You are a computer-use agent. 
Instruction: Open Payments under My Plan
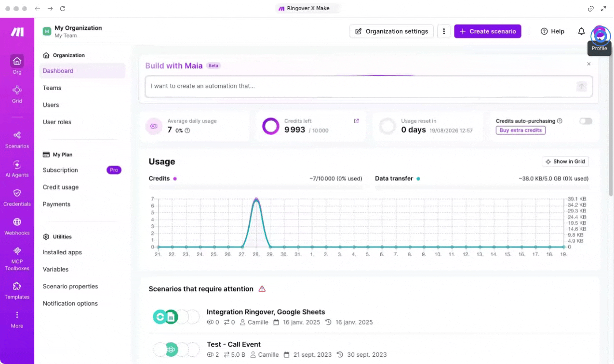click(56, 204)
